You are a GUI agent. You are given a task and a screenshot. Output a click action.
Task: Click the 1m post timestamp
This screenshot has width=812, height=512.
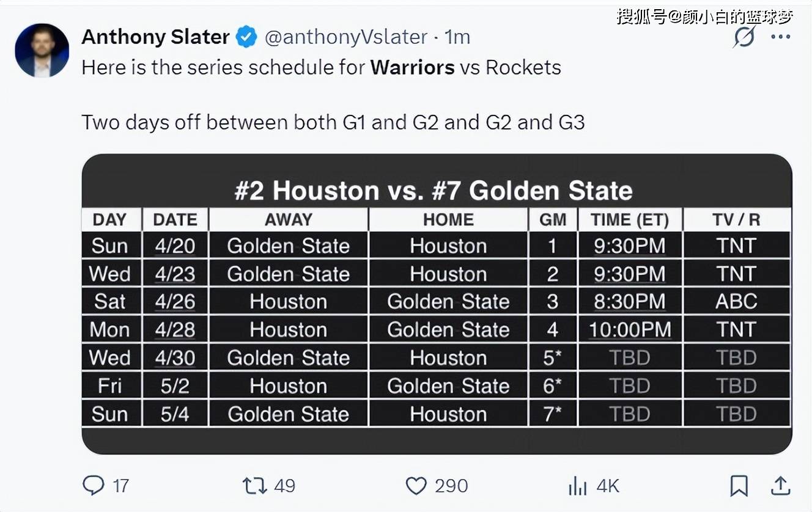point(457,37)
